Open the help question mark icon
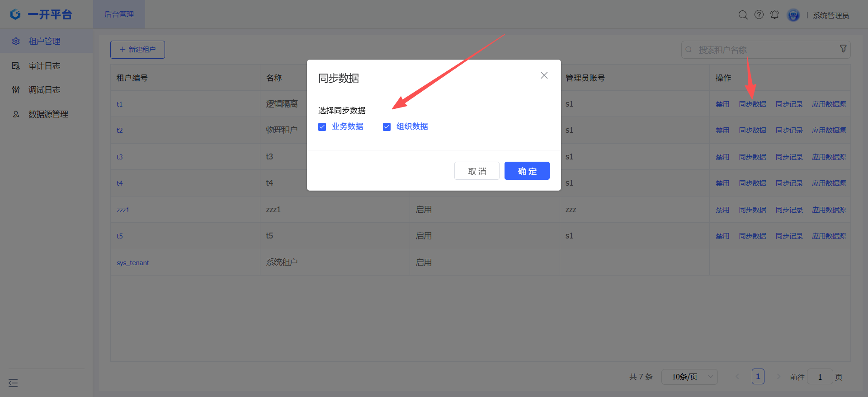 pyautogui.click(x=759, y=15)
